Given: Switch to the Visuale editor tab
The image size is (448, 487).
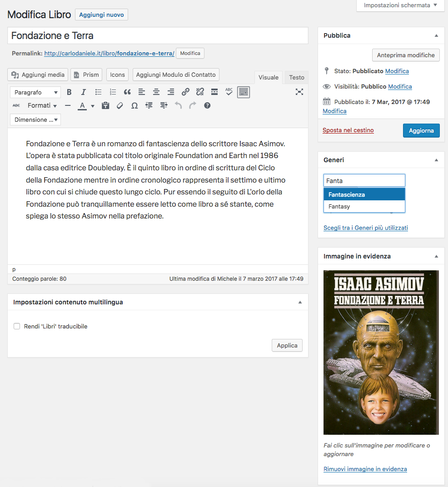Looking at the screenshot, I should [269, 78].
